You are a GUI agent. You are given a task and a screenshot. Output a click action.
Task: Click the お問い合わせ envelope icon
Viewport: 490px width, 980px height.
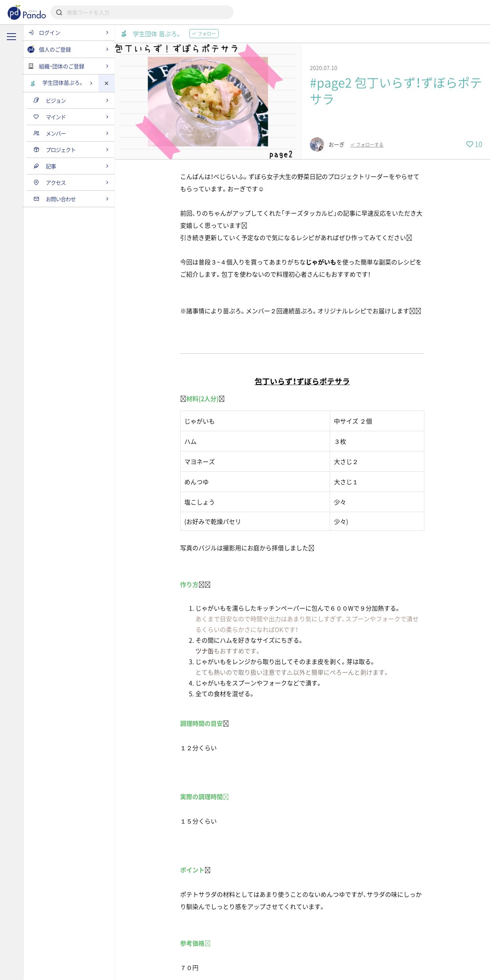(x=36, y=199)
